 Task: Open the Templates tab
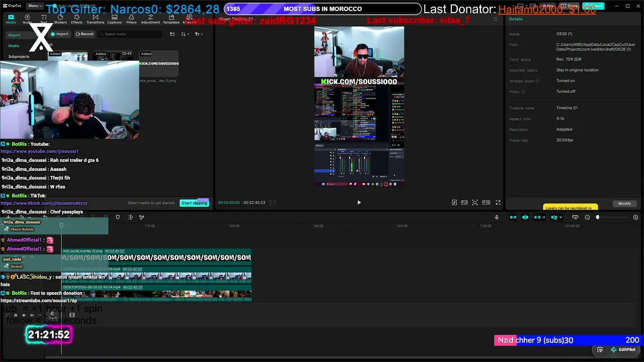171,19
